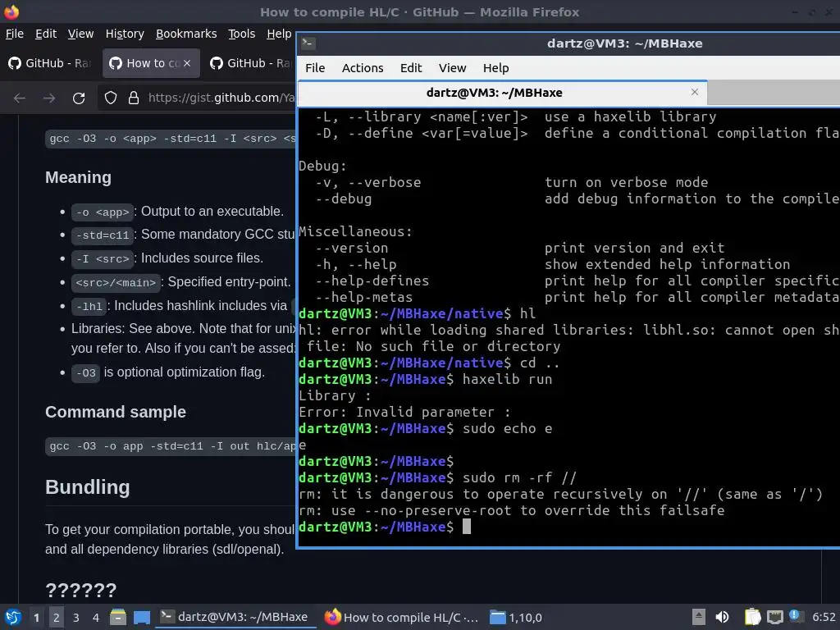This screenshot has width=840, height=630.
Task: Click the 'Command sample' heading
Action: tap(115, 412)
